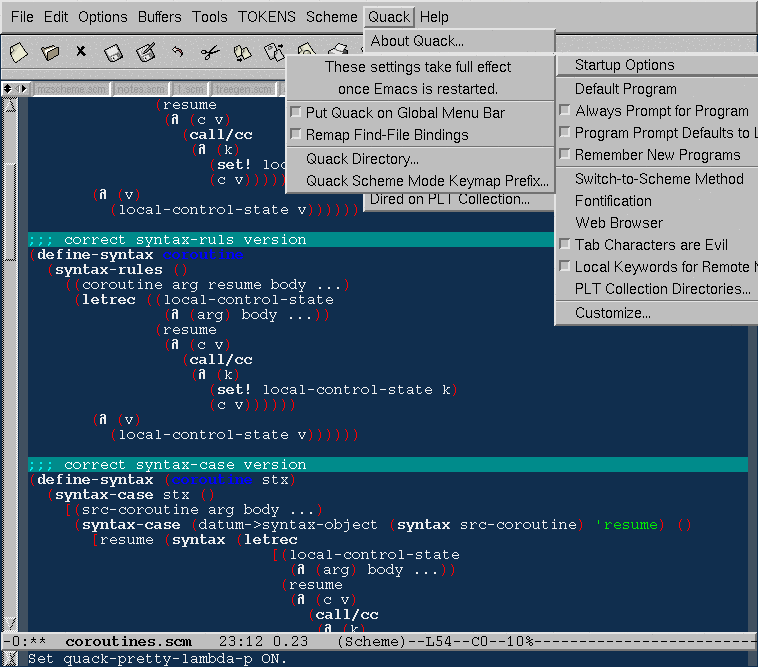Click the Save As disk-with-pencil icon
Viewport: 758px width, 667px height.
coord(145,51)
